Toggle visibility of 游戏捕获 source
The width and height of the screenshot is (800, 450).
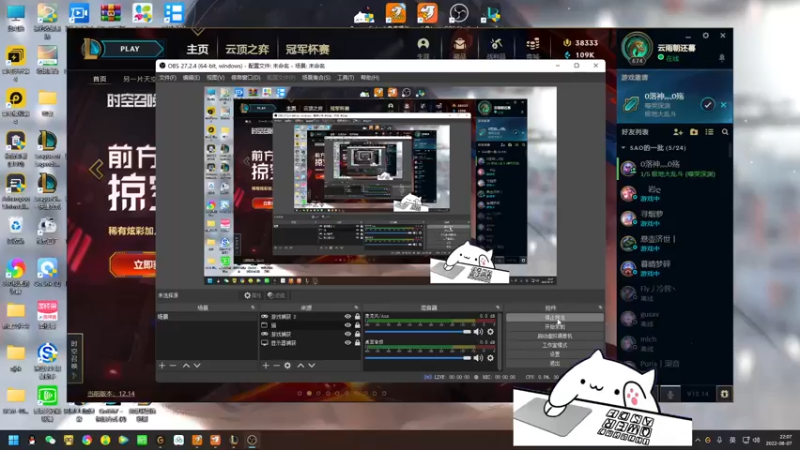coord(347,334)
